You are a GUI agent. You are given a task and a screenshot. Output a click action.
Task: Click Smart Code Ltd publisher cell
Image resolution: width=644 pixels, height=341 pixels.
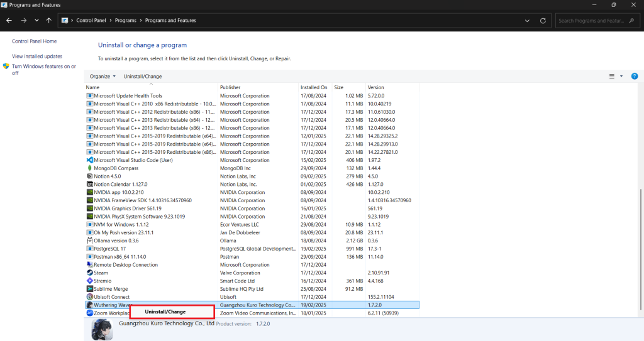coord(237,281)
